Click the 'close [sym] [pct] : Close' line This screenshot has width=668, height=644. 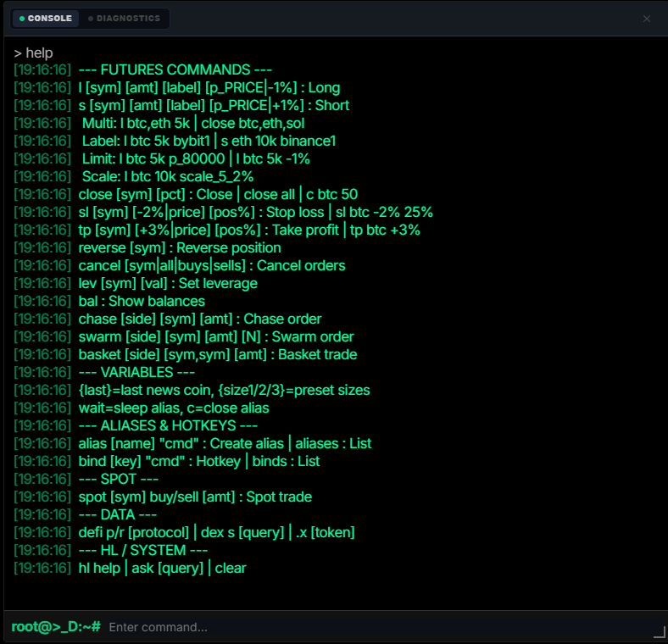[186, 194]
